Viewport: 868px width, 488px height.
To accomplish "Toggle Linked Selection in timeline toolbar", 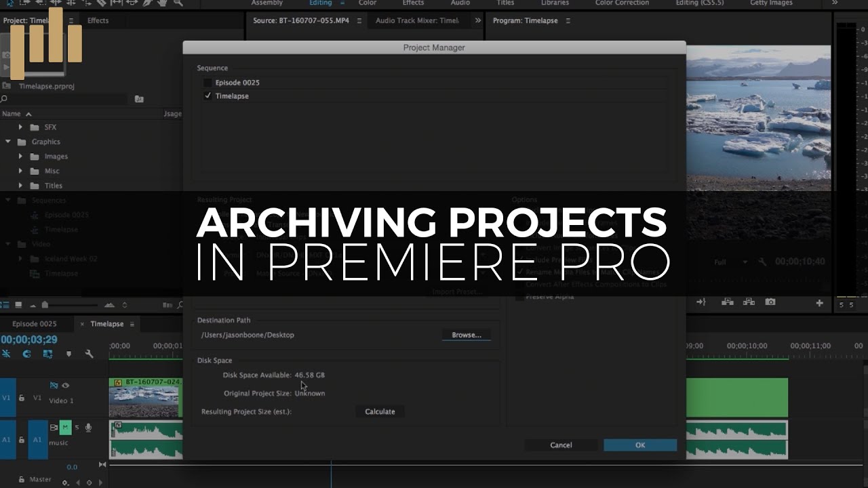I will pos(47,354).
